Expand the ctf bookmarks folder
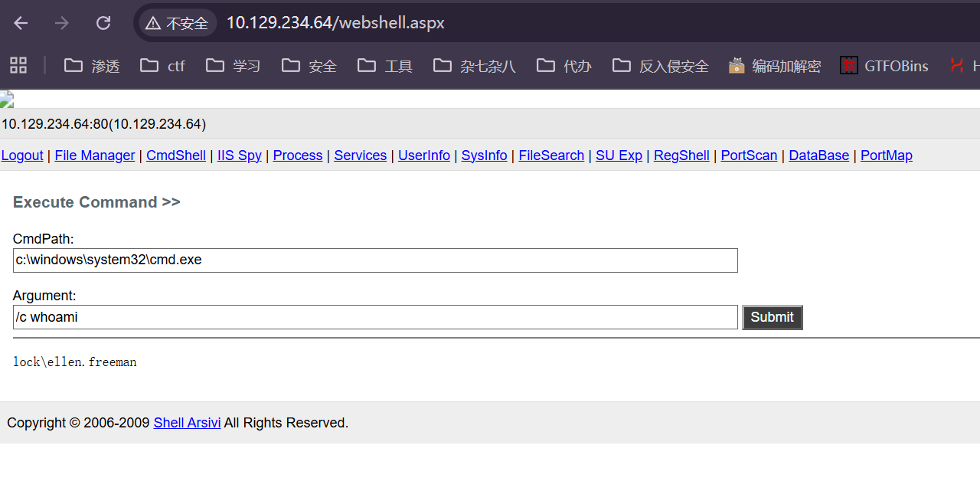 (163, 66)
